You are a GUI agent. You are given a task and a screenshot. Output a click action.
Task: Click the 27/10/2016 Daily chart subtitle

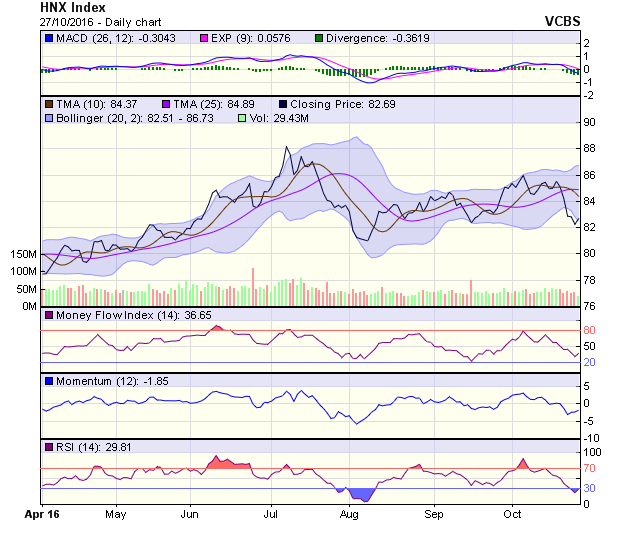[x=90, y=20]
